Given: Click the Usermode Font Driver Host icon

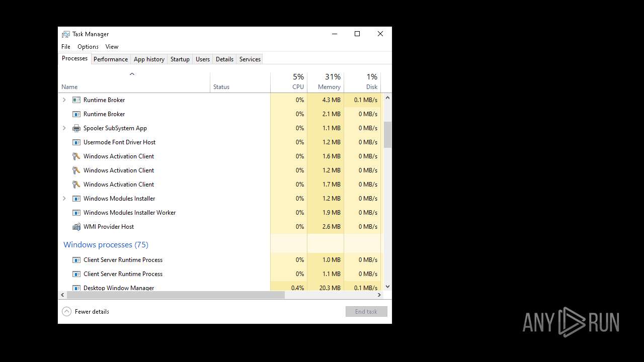Looking at the screenshot, I should click(76, 142).
